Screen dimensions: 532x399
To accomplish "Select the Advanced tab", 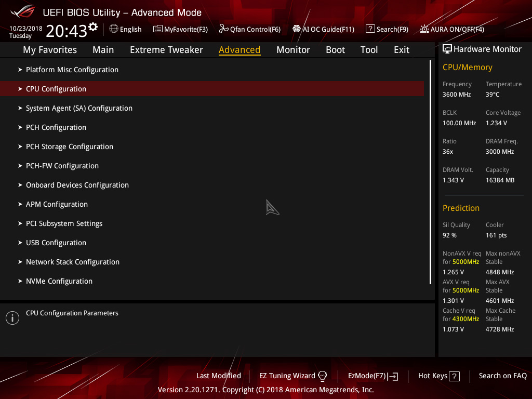I will [x=240, y=50].
